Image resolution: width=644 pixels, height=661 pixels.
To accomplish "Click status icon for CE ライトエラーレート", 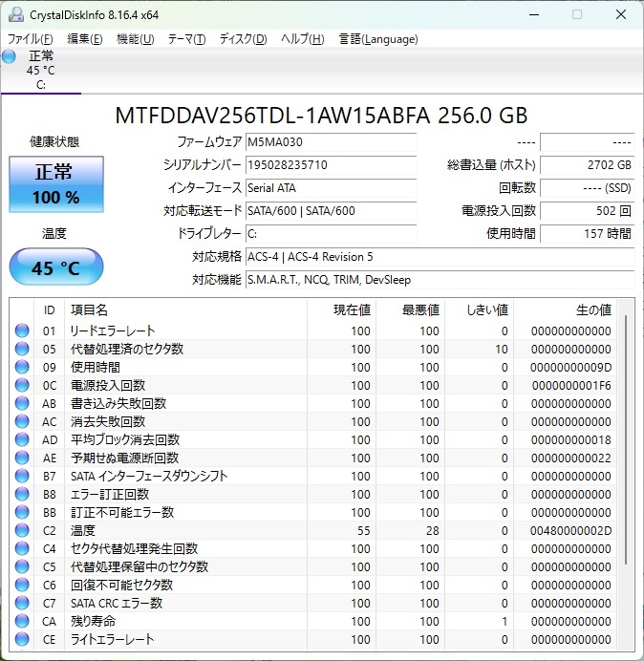I will tap(22, 639).
